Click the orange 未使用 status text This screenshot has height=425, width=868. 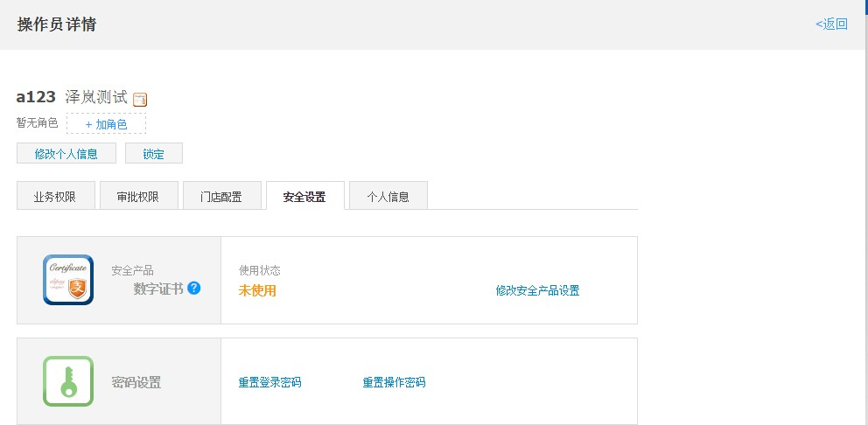point(257,290)
